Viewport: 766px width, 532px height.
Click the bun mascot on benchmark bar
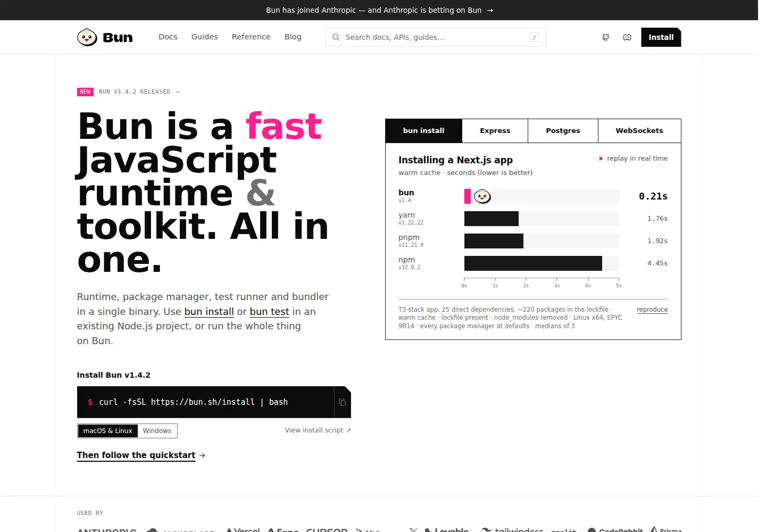tap(482, 196)
